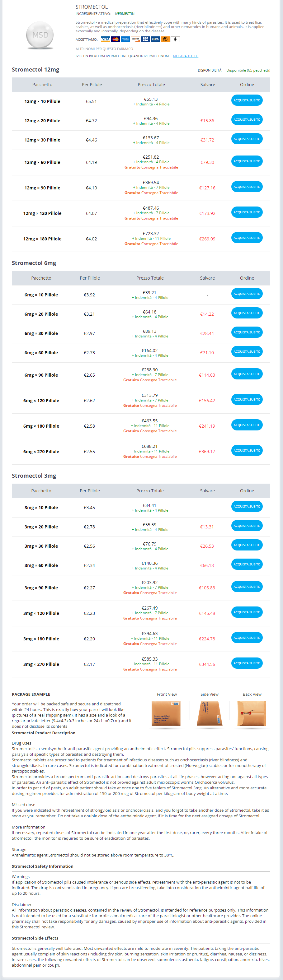Click the MasterCard payment icon
The height and width of the screenshot is (980, 283).
(x=116, y=39)
